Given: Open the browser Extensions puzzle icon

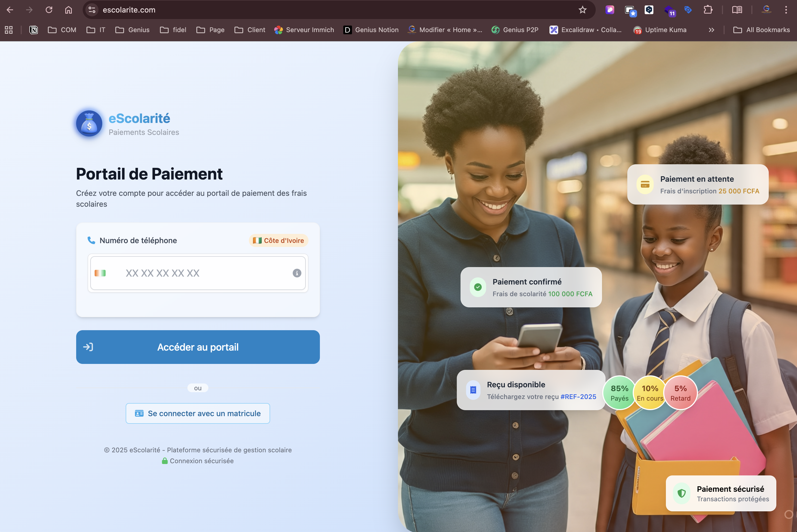Looking at the screenshot, I should coord(708,10).
